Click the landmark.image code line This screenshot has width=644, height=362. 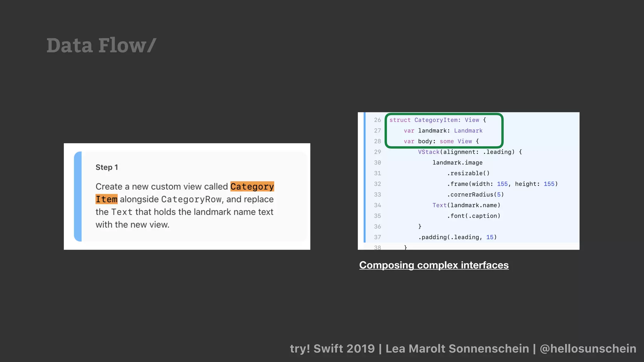pos(458,163)
